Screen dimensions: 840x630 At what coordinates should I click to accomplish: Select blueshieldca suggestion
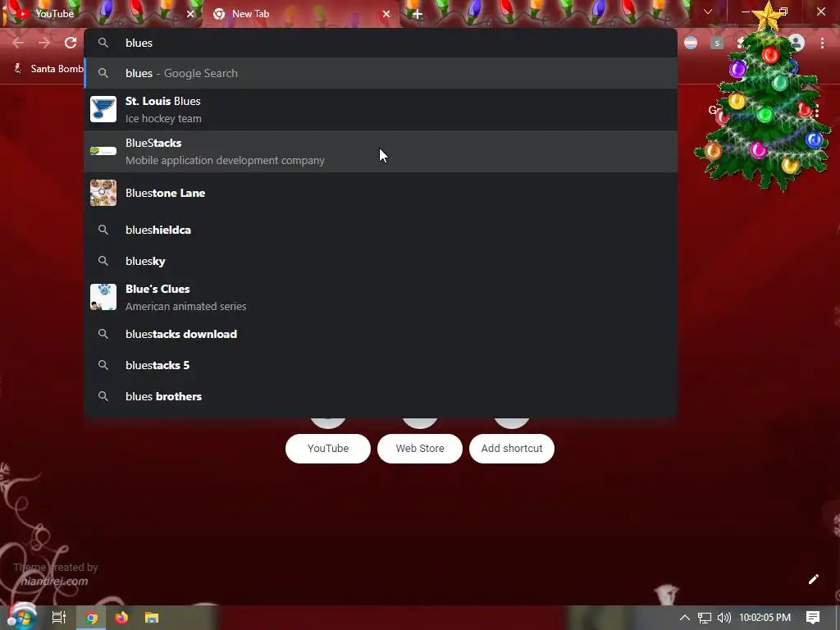[x=381, y=230]
